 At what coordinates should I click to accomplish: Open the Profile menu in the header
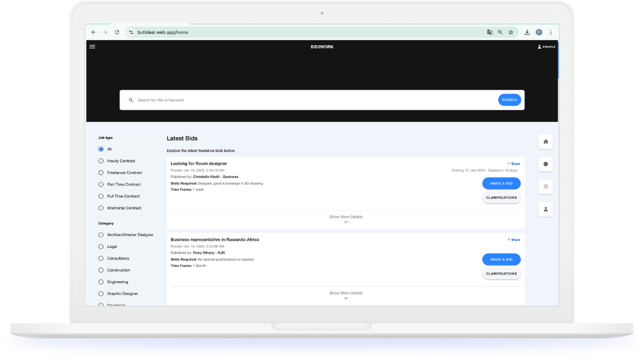click(x=546, y=47)
